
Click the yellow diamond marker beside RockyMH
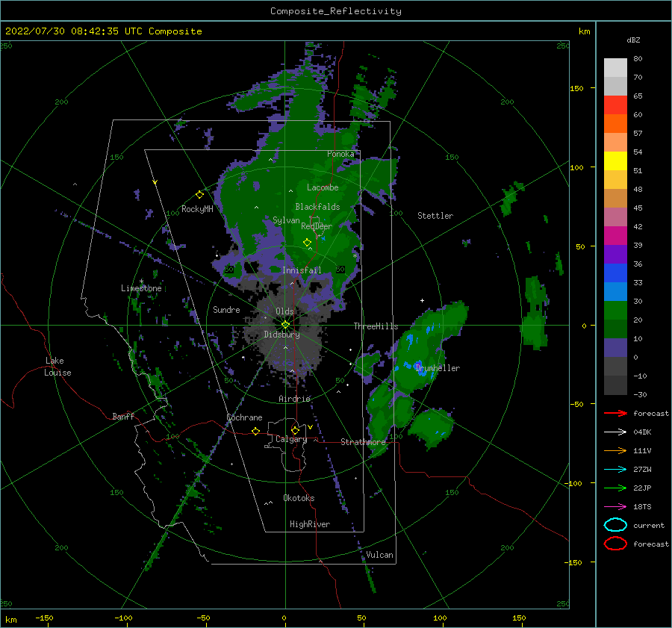coord(199,195)
